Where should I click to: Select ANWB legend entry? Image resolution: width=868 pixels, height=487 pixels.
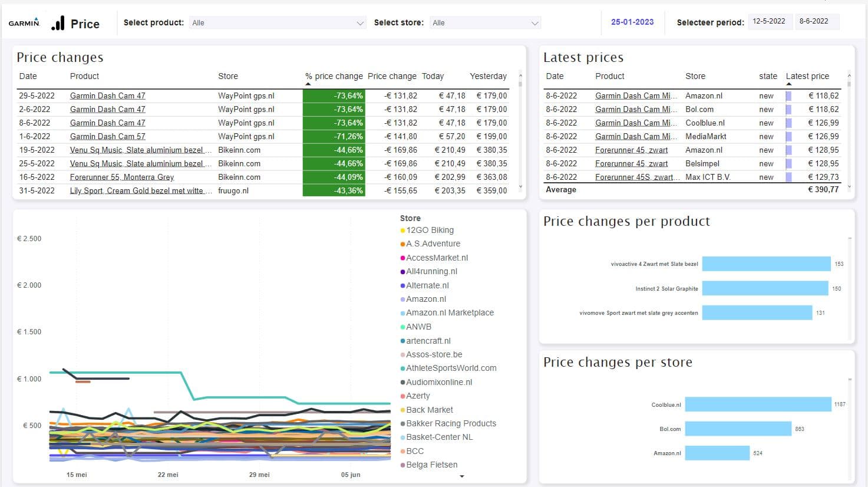pyautogui.click(x=416, y=327)
